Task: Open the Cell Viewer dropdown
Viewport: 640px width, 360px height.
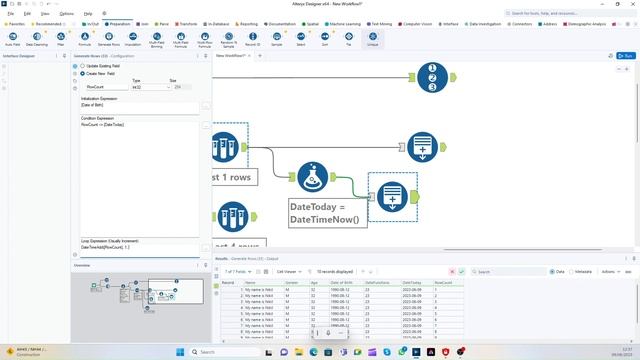Action: coord(289,271)
